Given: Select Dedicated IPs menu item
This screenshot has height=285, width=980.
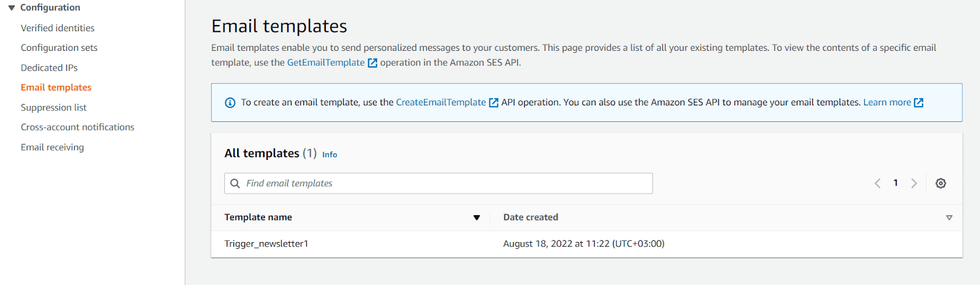Looking at the screenshot, I should coord(49,68).
